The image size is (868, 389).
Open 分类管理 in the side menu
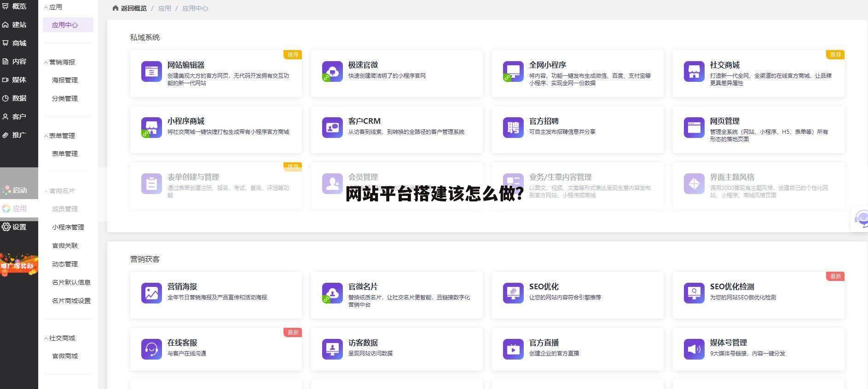click(65, 98)
